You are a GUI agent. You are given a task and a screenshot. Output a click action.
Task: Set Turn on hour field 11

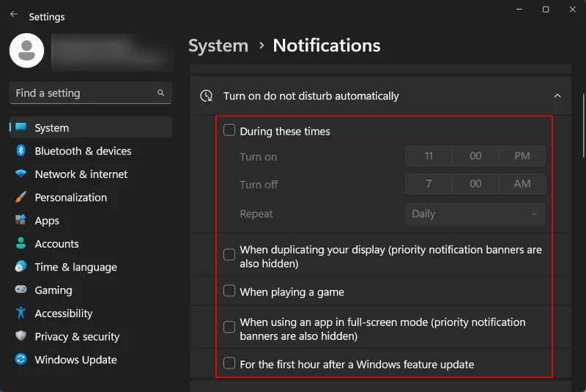coord(429,156)
